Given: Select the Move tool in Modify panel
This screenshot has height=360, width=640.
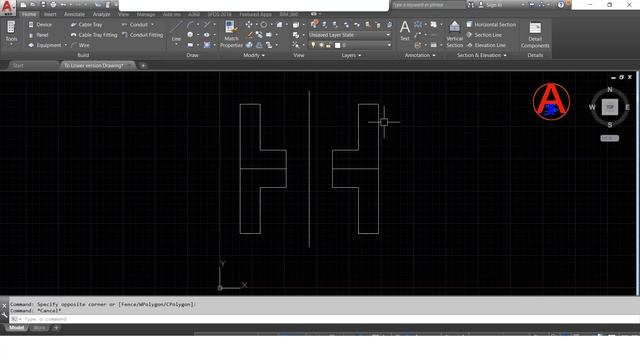Looking at the screenshot, I should (249, 25).
